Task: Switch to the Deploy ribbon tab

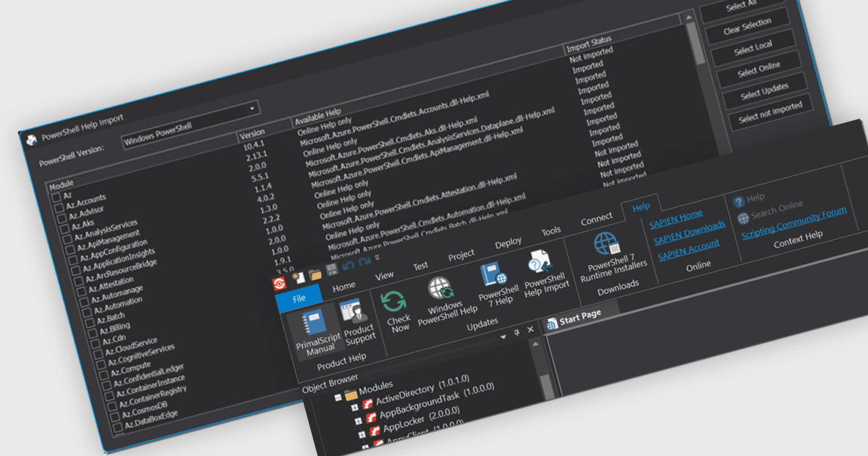Action: click(508, 242)
